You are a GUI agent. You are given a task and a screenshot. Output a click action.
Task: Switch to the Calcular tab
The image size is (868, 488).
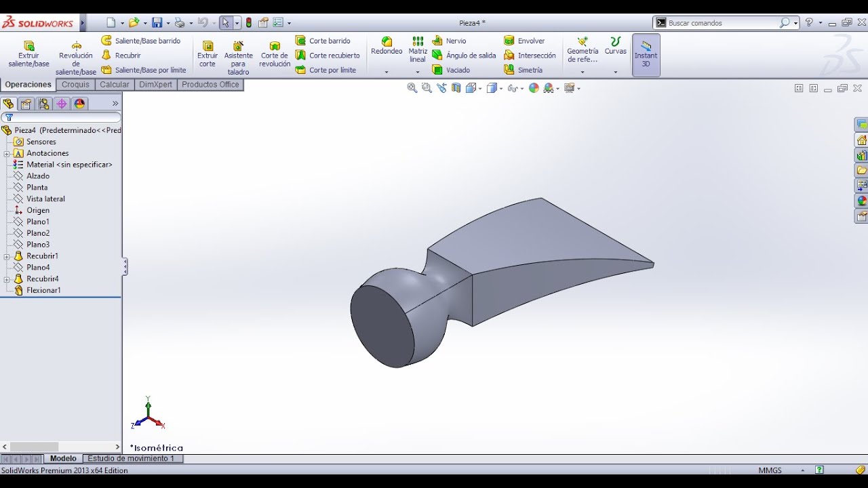click(115, 85)
